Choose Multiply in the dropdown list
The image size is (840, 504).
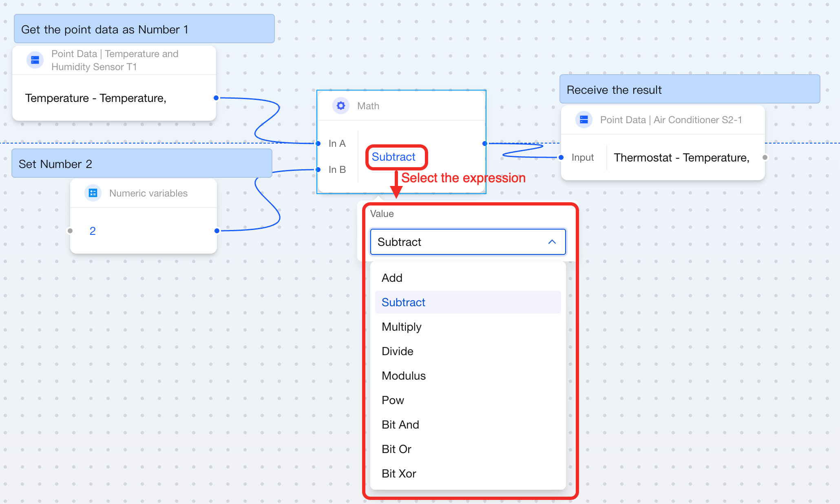(x=401, y=327)
